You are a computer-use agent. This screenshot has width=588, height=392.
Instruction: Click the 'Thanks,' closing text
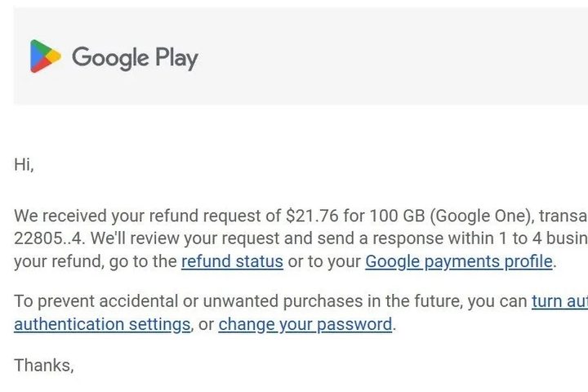(x=44, y=365)
